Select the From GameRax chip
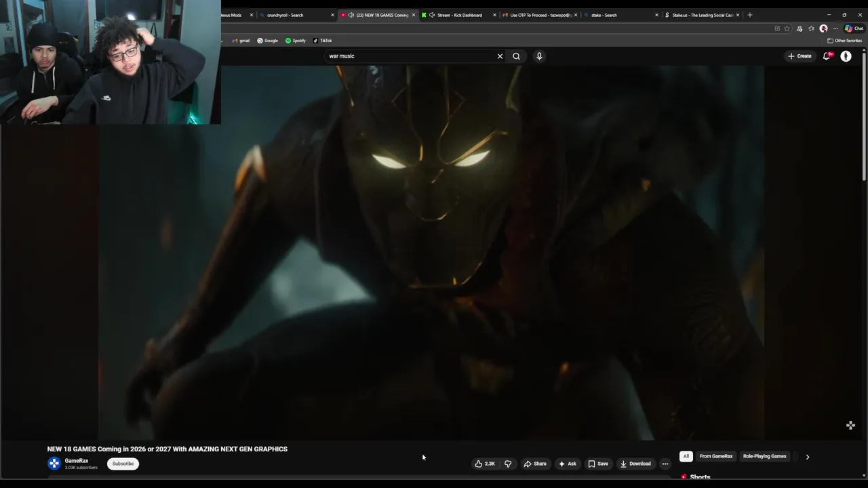Screen dimensions: 868x488 [x=716, y=456]
